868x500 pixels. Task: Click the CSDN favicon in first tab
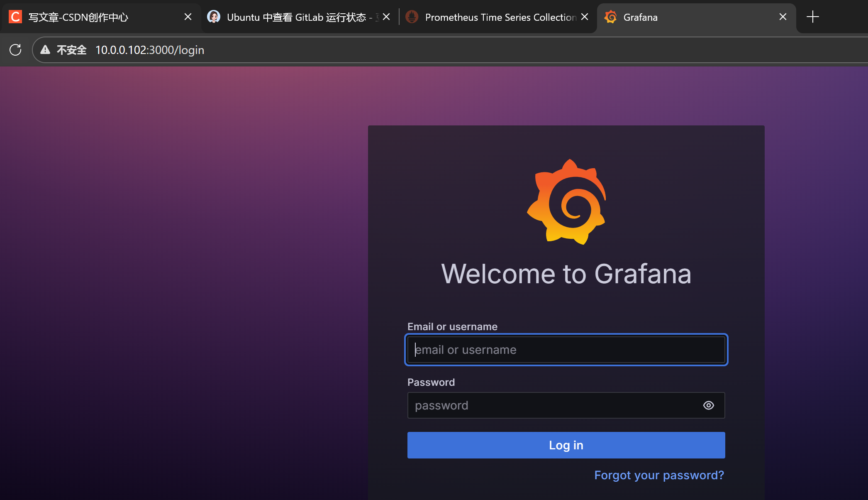pos(15,17)
